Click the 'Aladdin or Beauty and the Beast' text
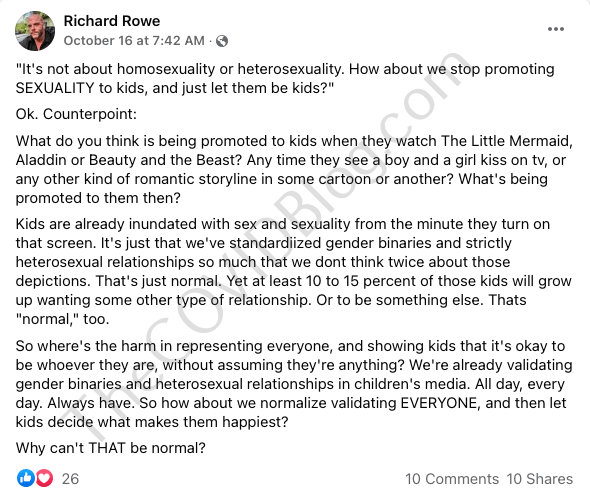The width and height of the screenshot is (590, 498). 128,160
